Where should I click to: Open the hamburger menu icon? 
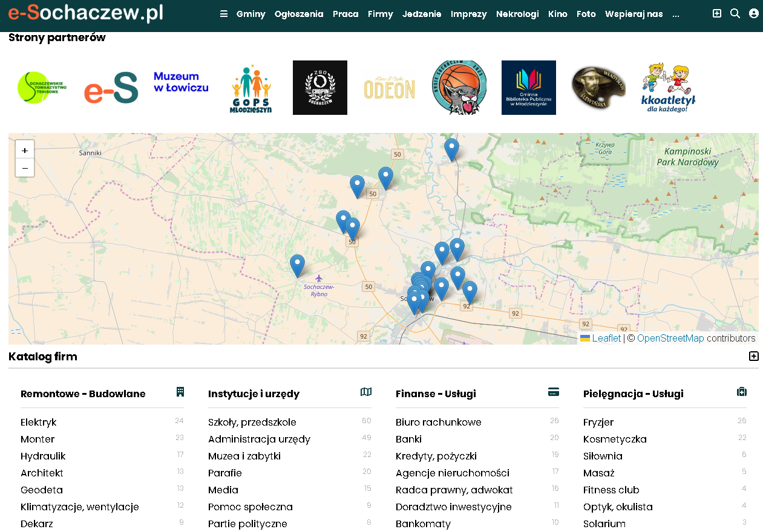[x=224, y=14]
